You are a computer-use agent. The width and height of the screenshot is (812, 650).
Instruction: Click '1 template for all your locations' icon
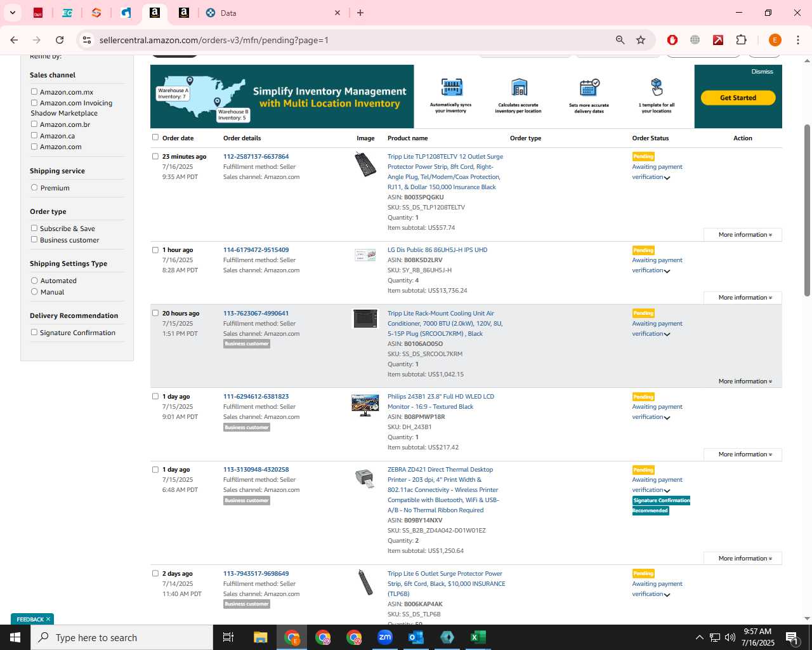click(x=657, y=87)
